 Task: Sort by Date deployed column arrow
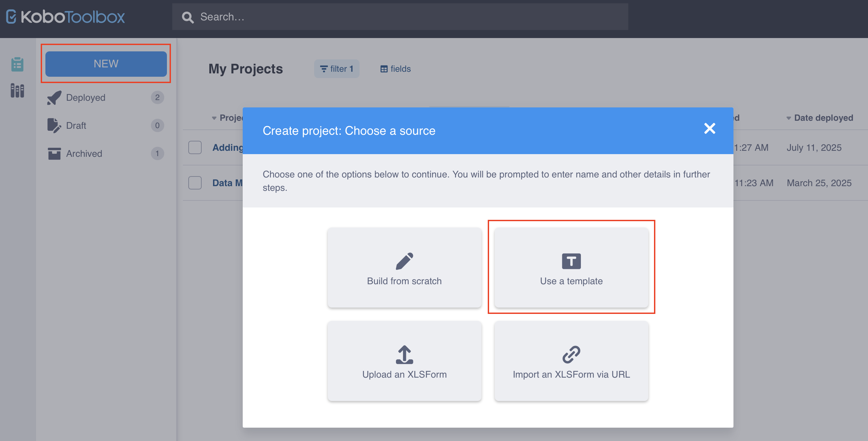click(789, 118)
